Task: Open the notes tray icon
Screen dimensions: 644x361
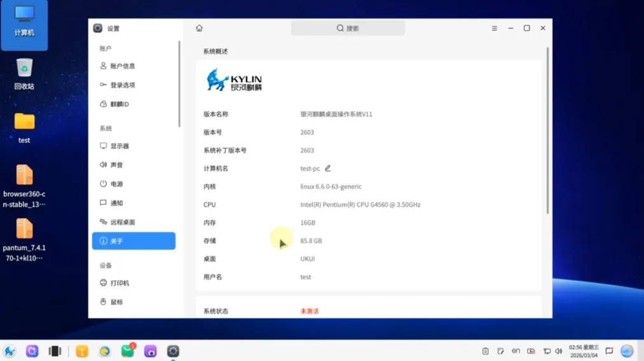Action: pos(501,351)
